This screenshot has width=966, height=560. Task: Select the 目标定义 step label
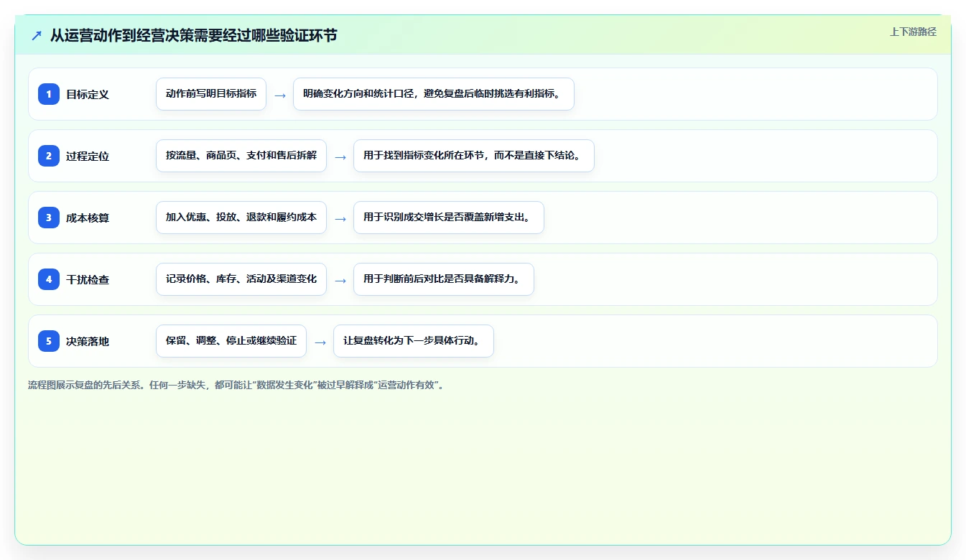coord(88,94)
